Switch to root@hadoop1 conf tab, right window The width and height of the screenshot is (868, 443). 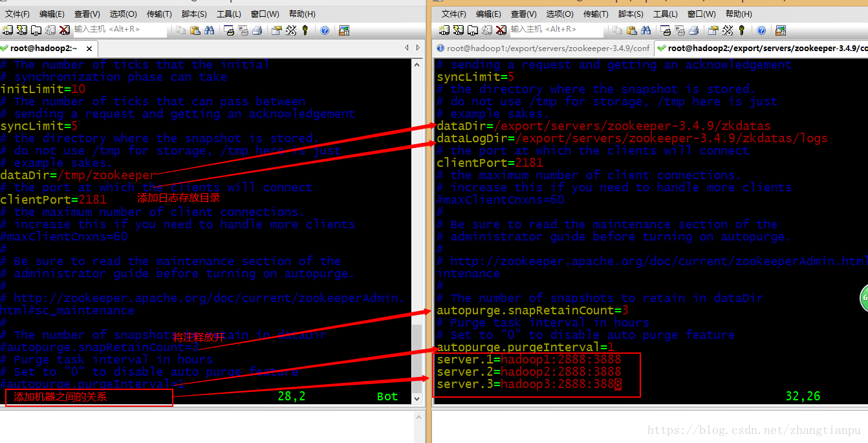[x=543, y=49]
